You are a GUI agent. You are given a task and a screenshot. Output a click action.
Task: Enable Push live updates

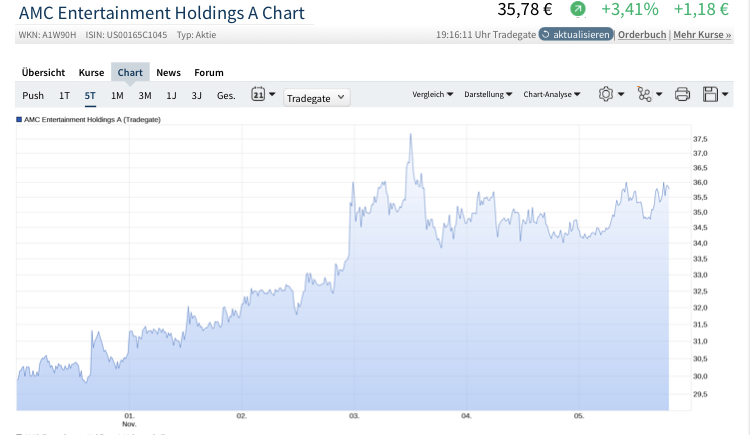(33, 96)
